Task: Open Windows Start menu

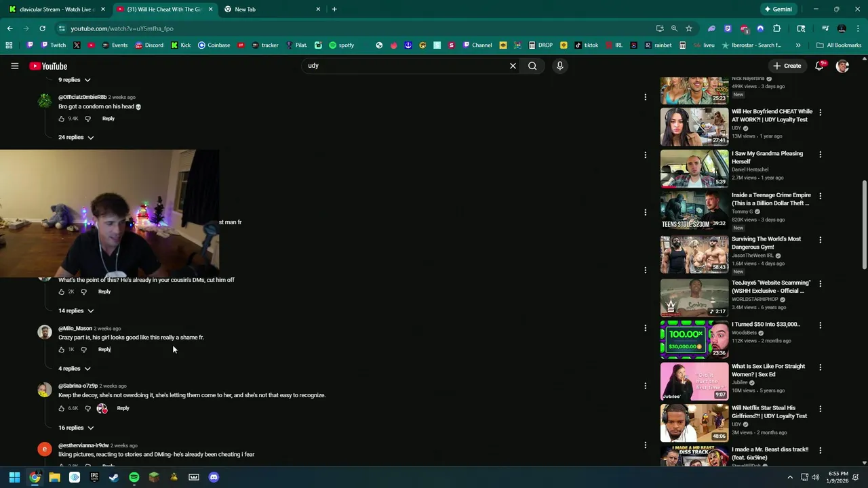Action: pos(14,477)
